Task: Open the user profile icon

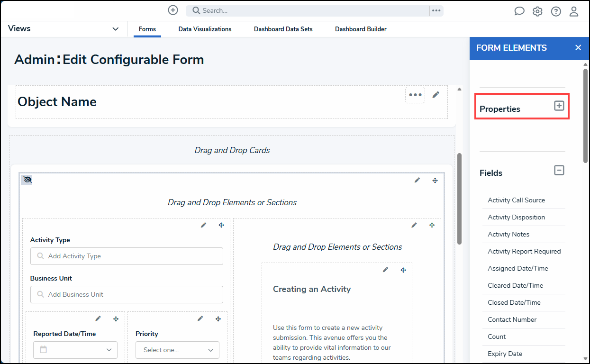Action: 574,11
